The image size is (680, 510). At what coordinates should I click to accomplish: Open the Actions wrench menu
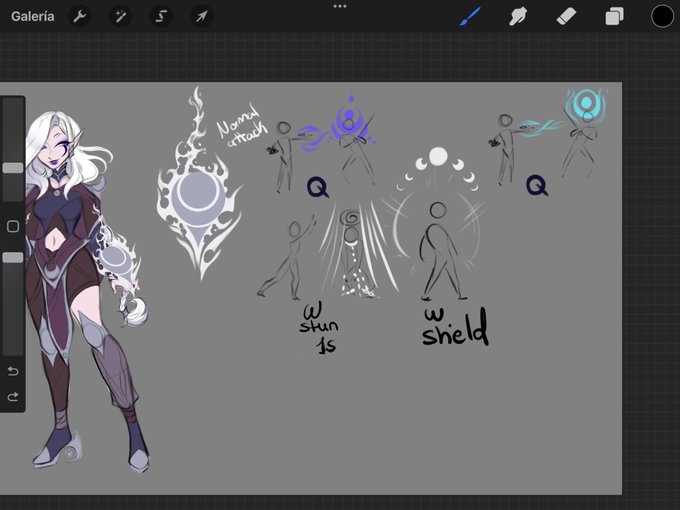coord(79,16)
